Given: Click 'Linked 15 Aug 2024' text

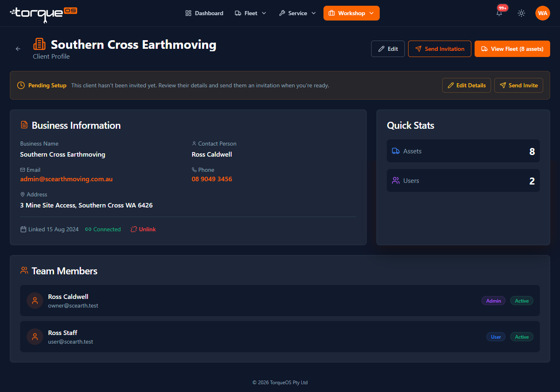Looking at the screenshot, I should click(x=53, y=229).
